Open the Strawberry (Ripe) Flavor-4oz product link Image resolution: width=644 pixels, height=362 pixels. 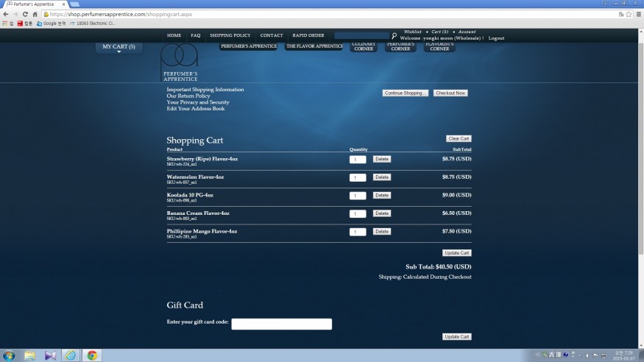click(202, 159)
